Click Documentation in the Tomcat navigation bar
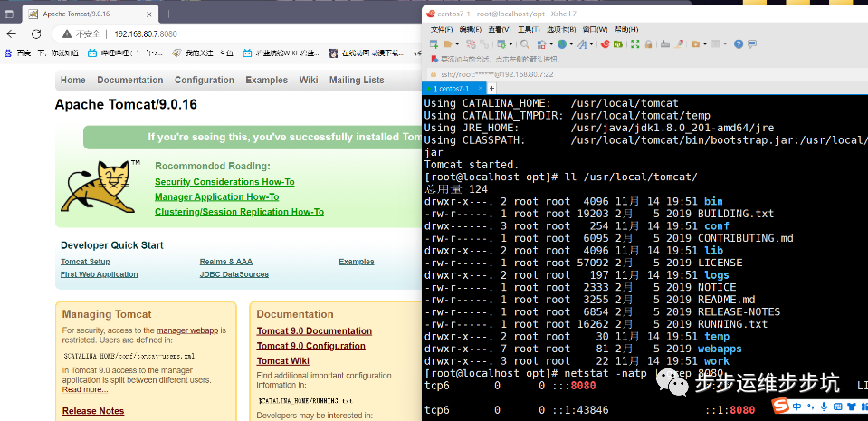 tap(130, 80)
